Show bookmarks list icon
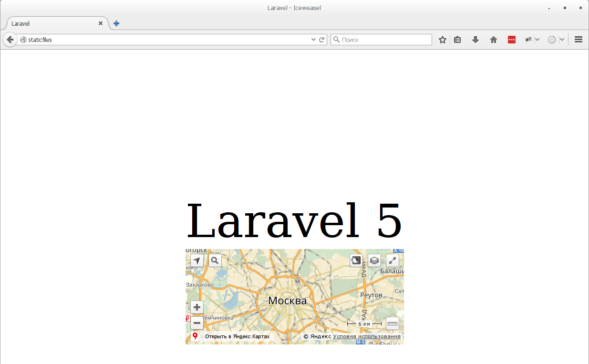589x364 pixels. pyautogui.click(x=457, y=40)
